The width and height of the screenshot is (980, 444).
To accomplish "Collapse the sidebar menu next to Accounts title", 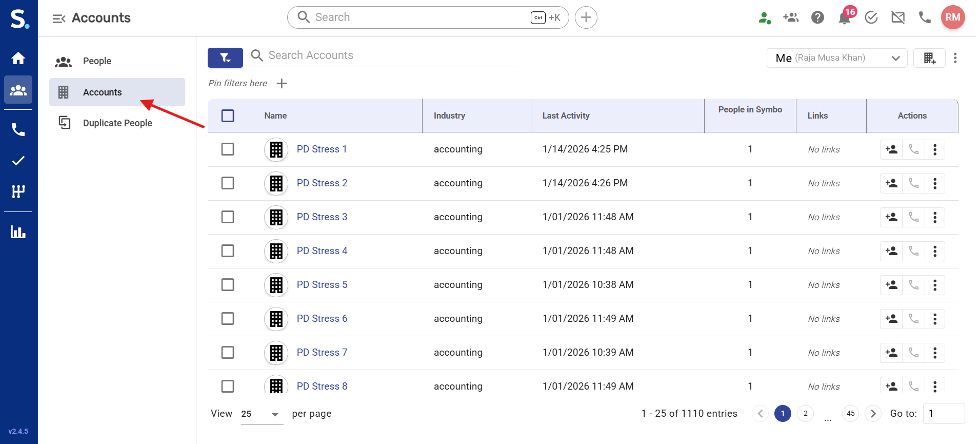I will tap(59, 18).
